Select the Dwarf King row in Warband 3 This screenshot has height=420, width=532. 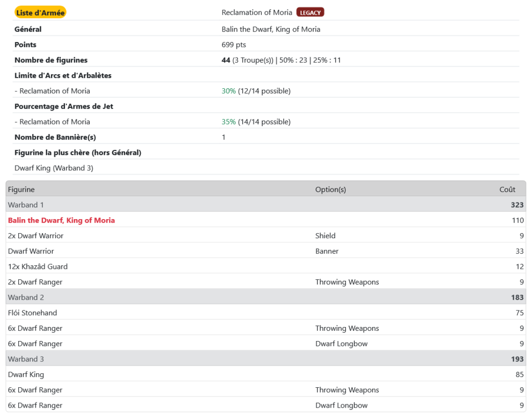pyautogui.click(x=265, y=375)
